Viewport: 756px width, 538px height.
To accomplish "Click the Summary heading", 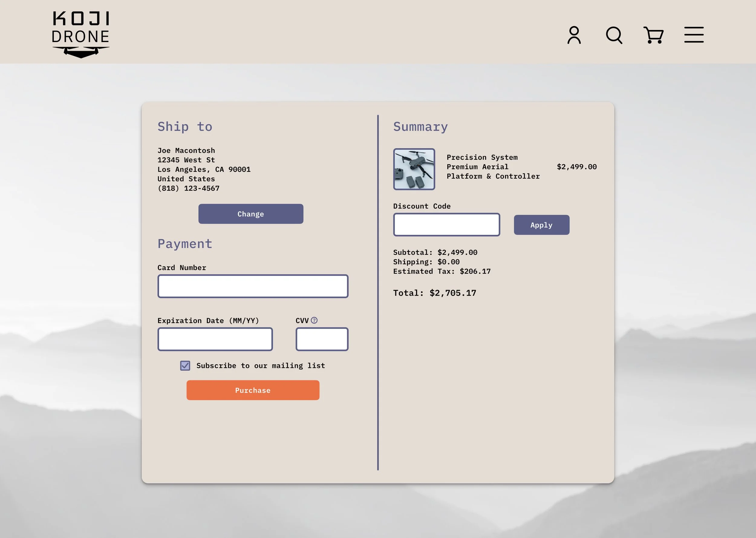I will coord(420,126).
